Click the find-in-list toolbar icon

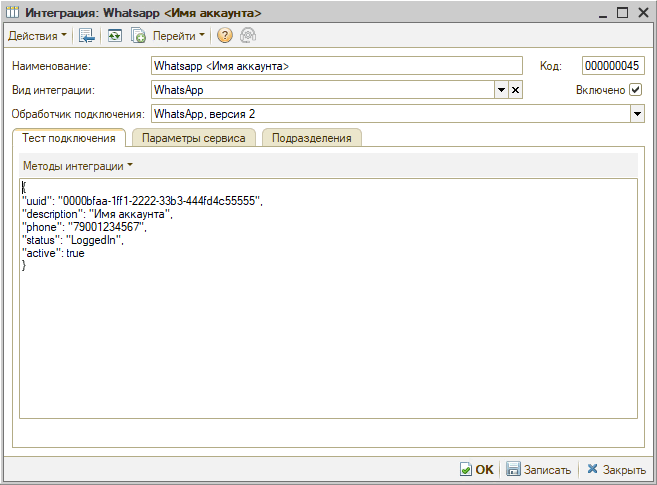88,36
